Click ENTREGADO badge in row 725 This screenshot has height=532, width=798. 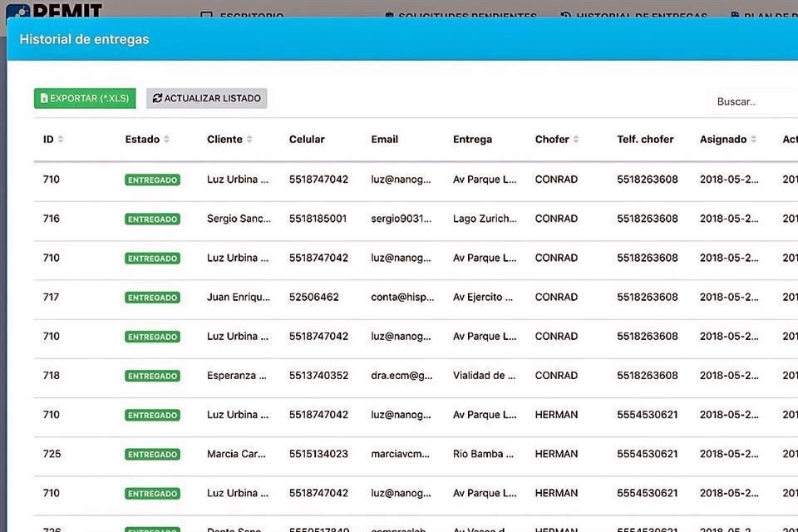(152, 454)
